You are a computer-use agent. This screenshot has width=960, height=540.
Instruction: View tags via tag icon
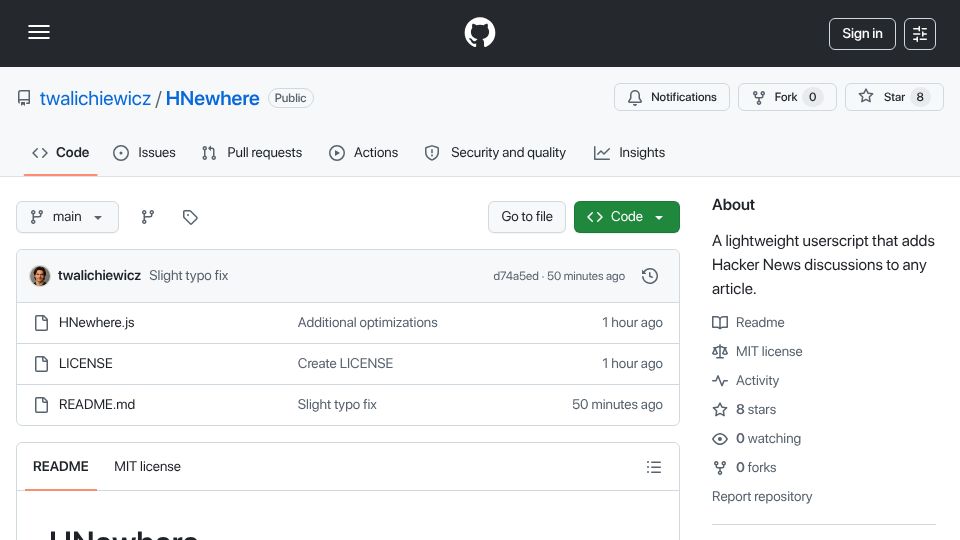(190, 217)
